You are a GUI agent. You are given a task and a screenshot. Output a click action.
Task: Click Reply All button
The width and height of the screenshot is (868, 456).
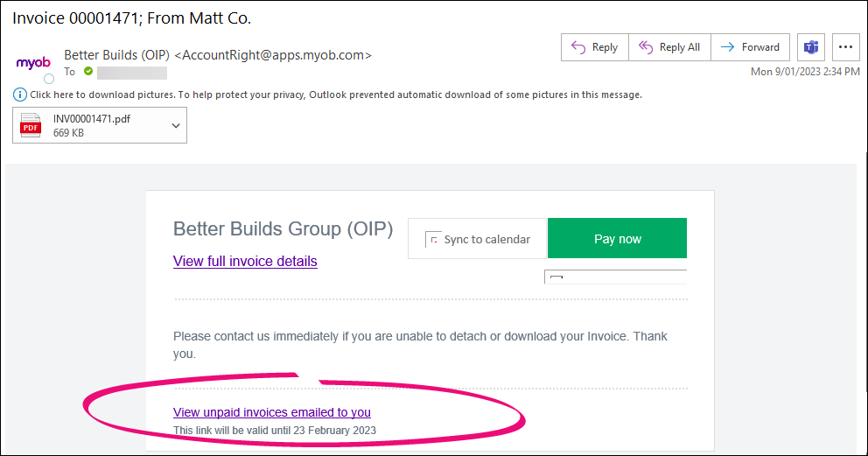670,47
